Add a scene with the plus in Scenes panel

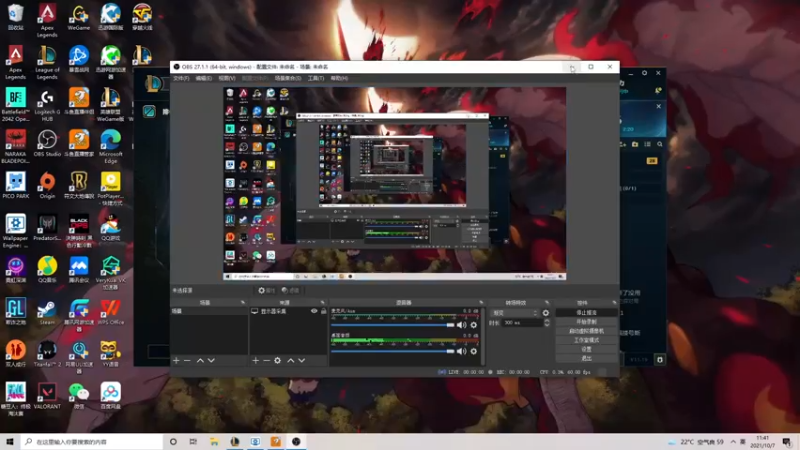point(176,360)
